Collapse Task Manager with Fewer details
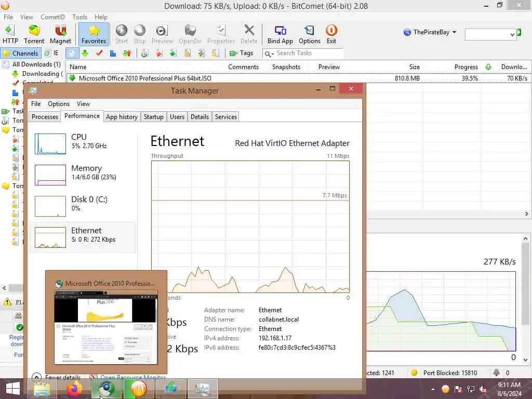Viewport: 532px width, 399px height. (x=56, y=377)
